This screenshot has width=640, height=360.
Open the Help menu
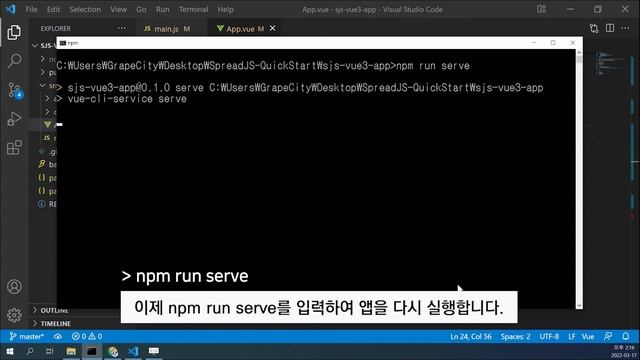tap(225, 9)
